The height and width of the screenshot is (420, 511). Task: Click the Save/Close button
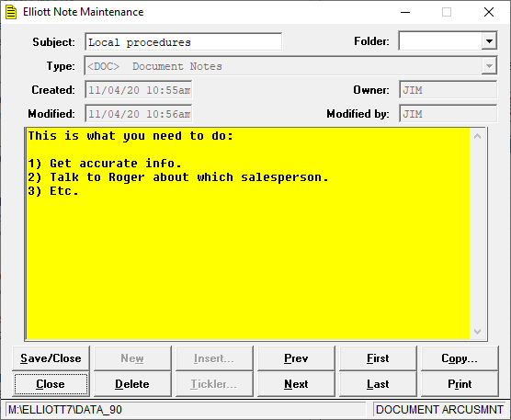coord(51,358)
